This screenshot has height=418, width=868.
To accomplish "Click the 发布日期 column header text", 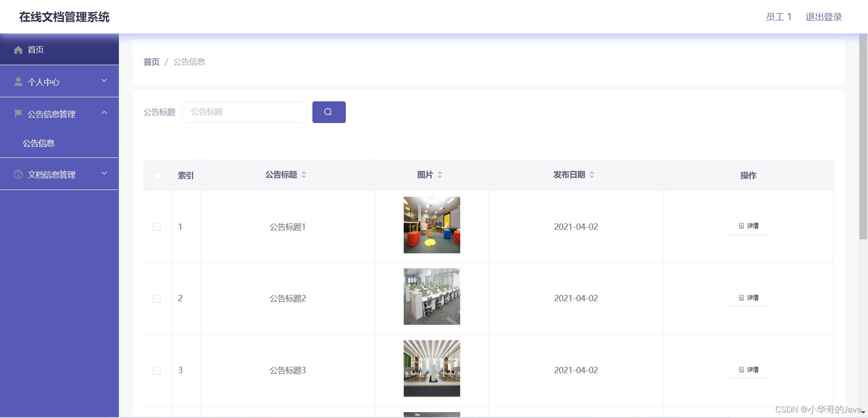I will point(569,175).
